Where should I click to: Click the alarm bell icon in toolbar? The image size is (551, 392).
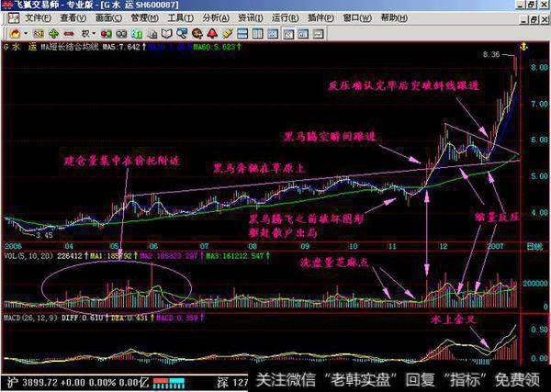point(211,32)
